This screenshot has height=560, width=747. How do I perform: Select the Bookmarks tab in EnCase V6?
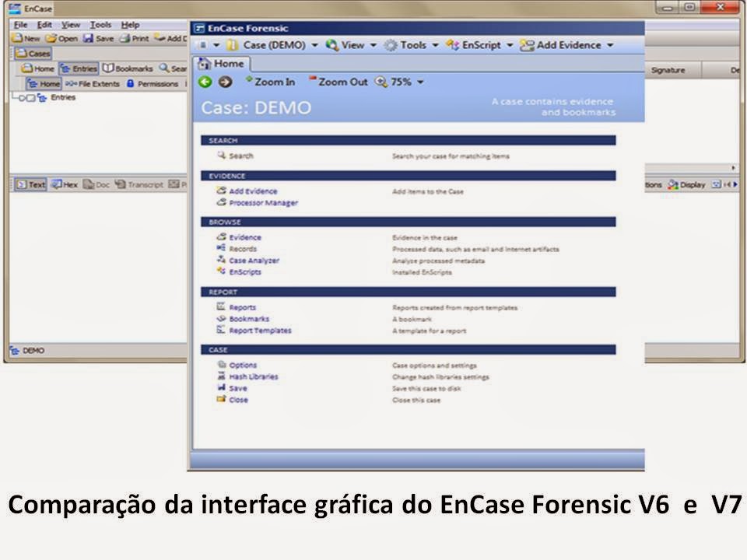128,68
